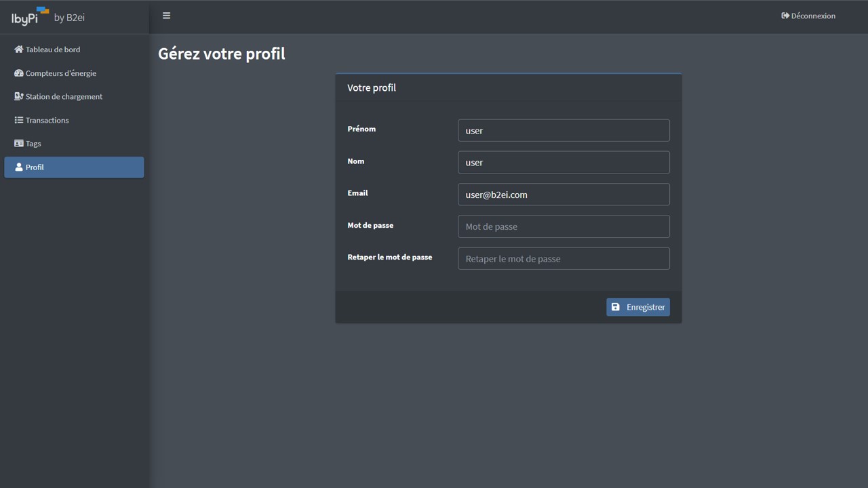This screenshot has height=488, width=868.
Task: Click the Déconnexion logout icon
Action: coord(785,16)
